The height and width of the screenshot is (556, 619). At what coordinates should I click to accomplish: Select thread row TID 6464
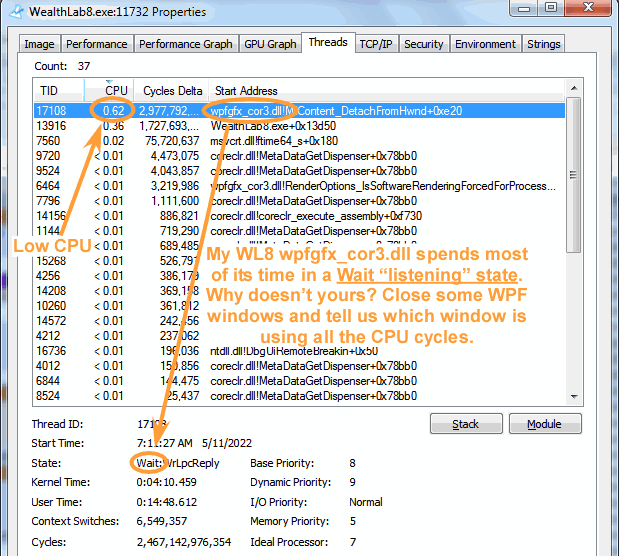pos(299,186)
